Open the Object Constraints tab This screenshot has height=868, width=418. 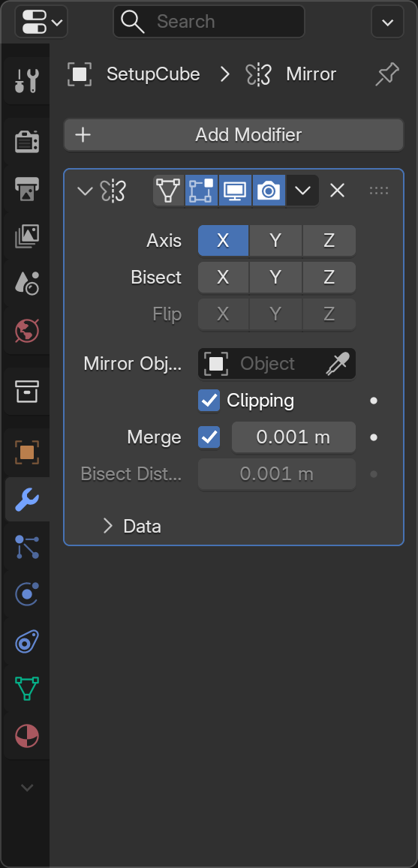click(26, 642)
